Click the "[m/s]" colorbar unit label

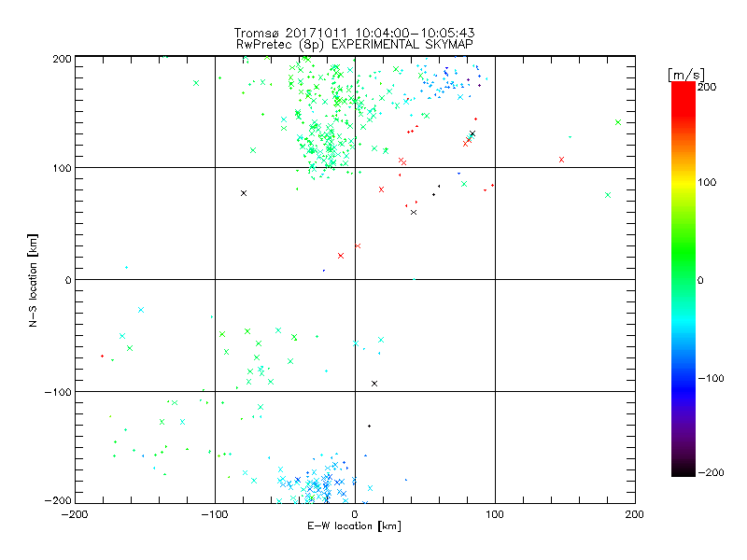(x=686, y=75)
